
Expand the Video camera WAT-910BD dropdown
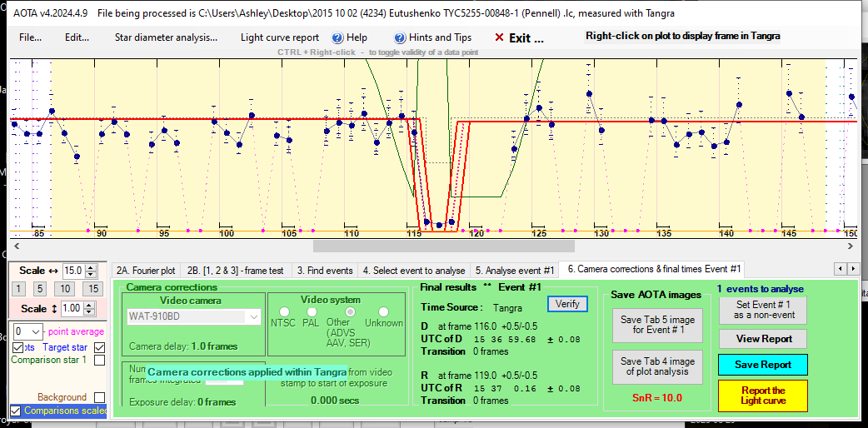[254, 316]
